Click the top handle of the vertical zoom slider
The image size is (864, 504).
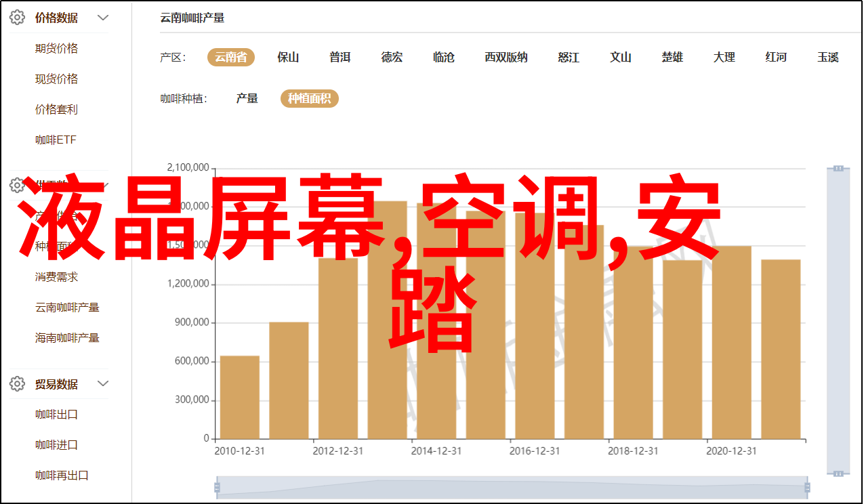(x=838, y=168)
